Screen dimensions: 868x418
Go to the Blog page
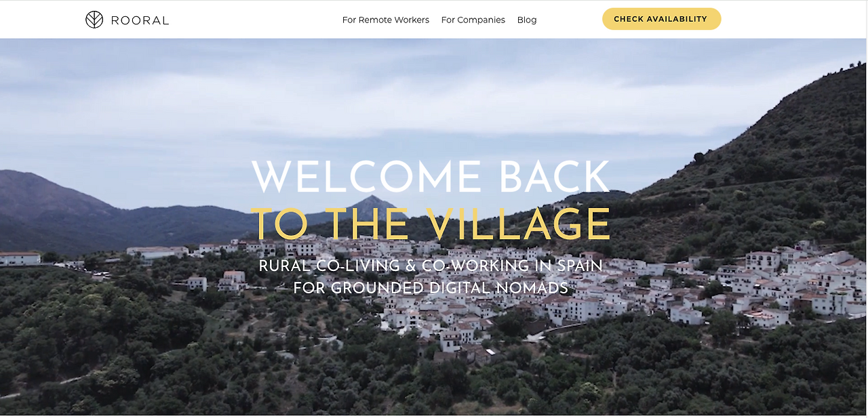coord(527,20)
